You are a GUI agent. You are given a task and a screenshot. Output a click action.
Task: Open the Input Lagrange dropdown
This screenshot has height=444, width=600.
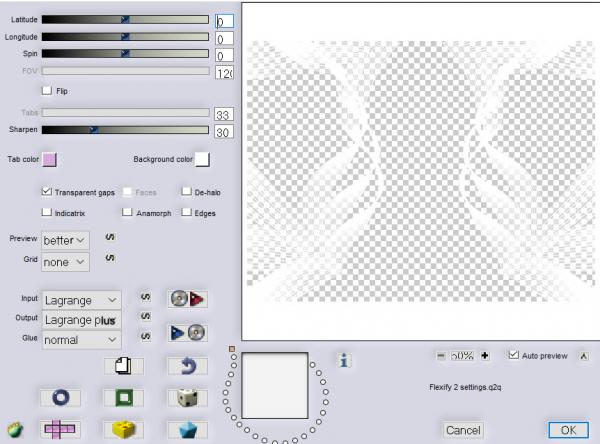pyautogui.click(x=81, y=299)
